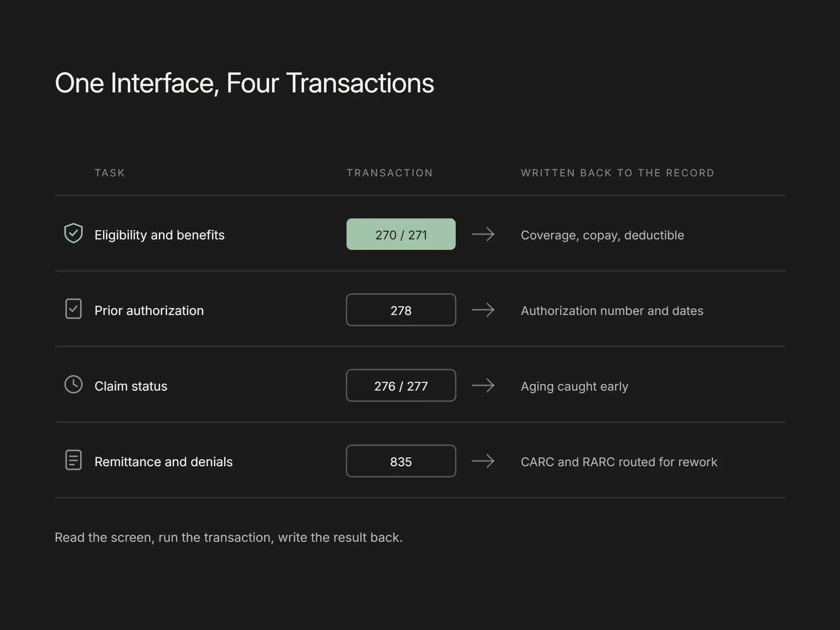Select the green 270 / 271 transaction badge

[x=401, y=234]
